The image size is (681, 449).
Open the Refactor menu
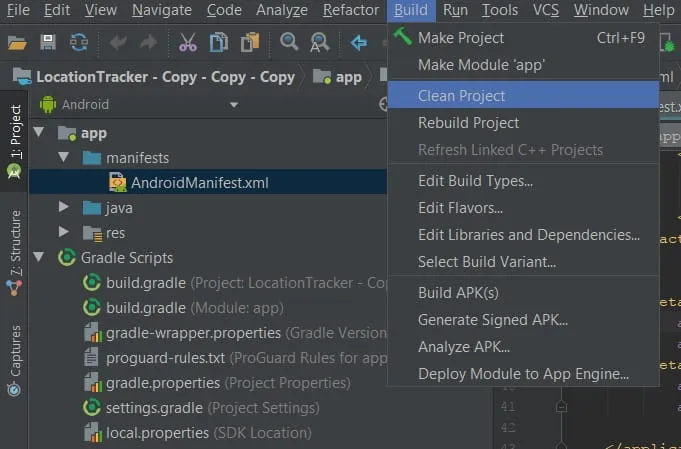tap(351, 10)
